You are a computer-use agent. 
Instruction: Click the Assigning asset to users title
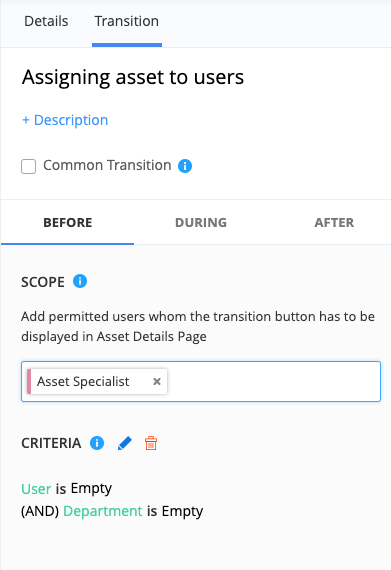(133, 77)
